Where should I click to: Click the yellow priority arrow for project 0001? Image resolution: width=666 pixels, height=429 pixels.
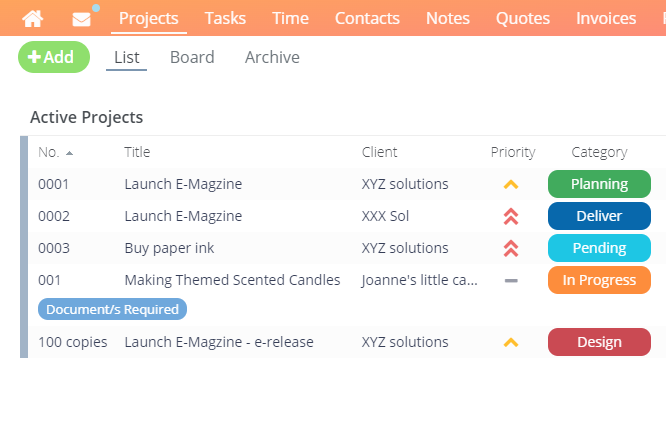(511, 184)
